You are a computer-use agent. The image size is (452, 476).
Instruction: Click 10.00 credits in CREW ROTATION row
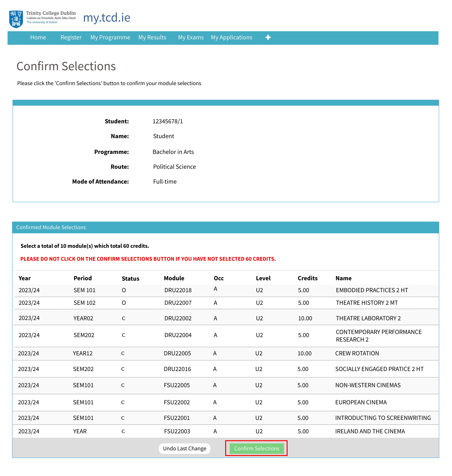tap(305, 354)
